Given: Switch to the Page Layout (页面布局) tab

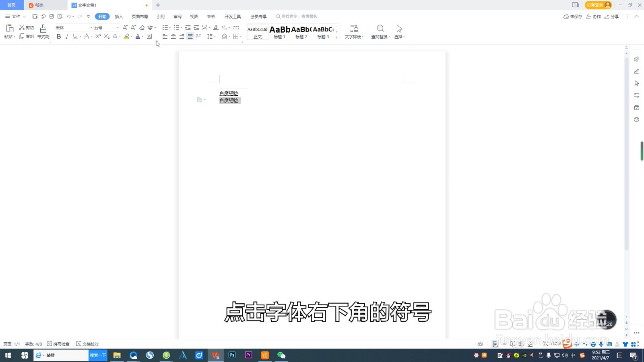Looking at the screenshot, I should [140, 16].
